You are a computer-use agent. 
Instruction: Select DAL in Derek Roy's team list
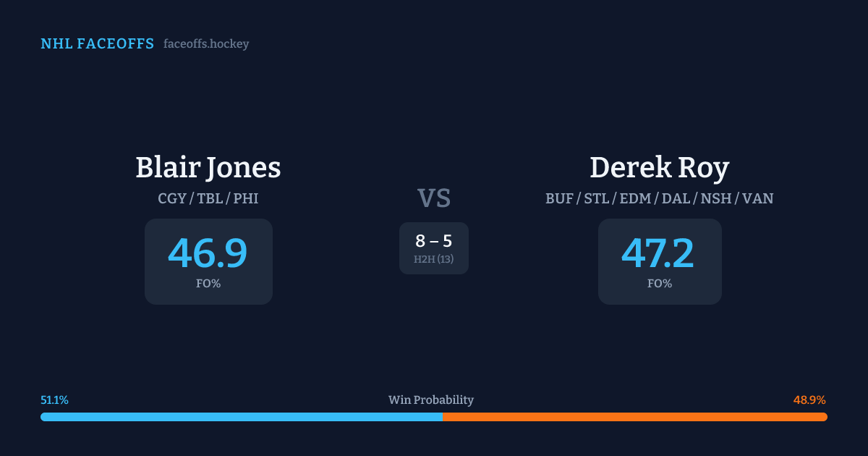pos(676,198)
